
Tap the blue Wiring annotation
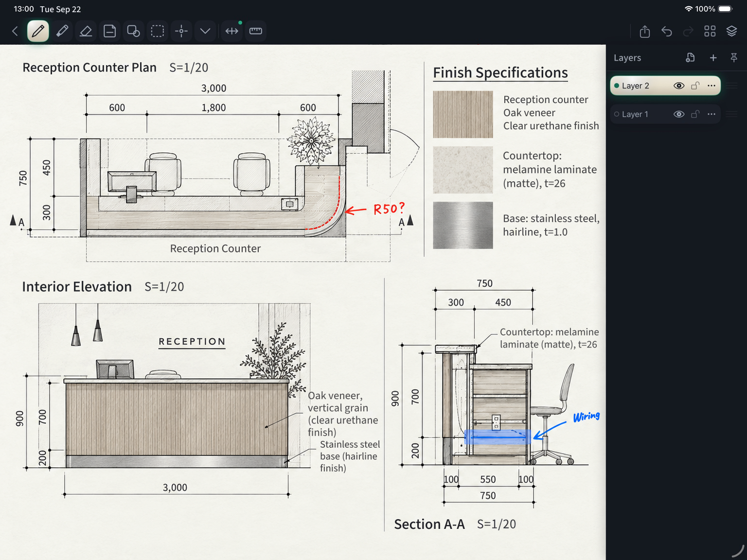(x=587, y=417)
